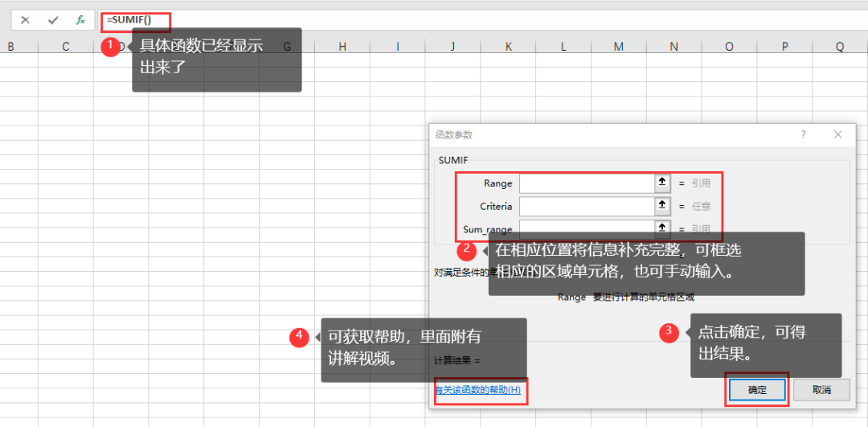Select column J header

452,47
